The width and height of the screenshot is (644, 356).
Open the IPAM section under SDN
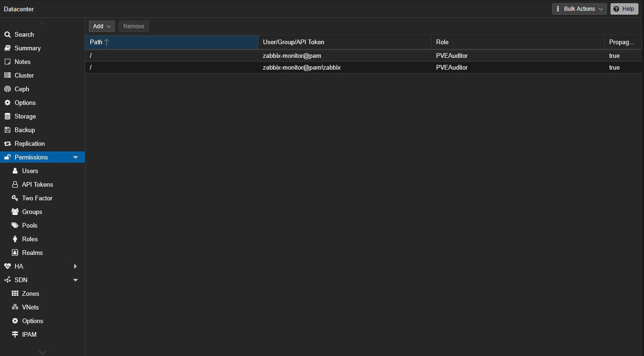[x=29, y=334]
